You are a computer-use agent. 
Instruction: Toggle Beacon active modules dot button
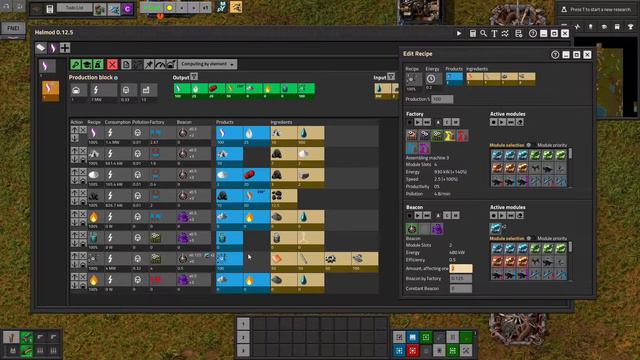tap(493, 216)
